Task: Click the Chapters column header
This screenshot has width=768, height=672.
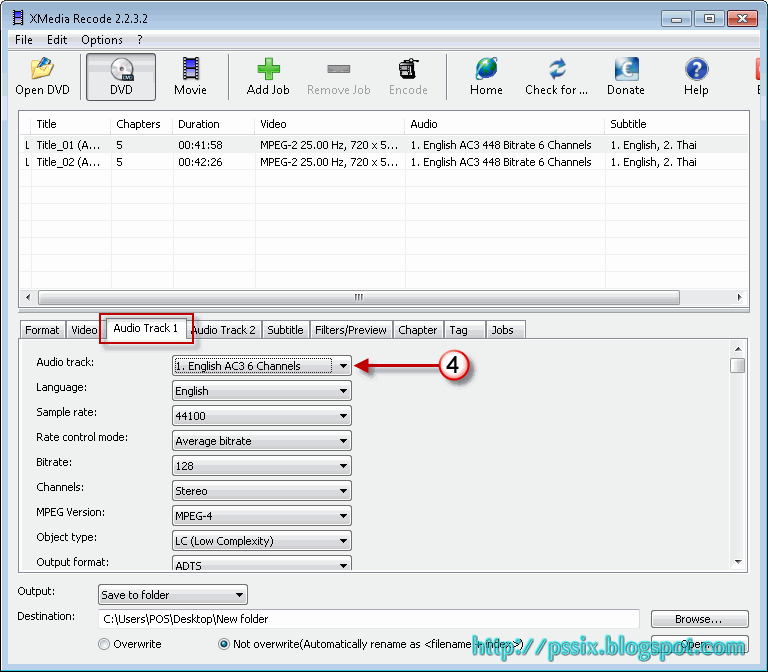Action: [x=142, y=124]
